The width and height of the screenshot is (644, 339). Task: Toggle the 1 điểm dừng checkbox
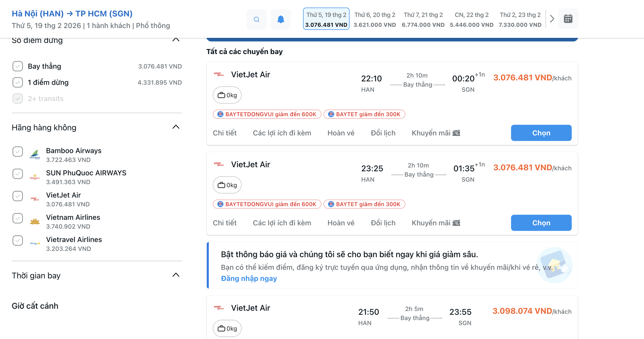coord(18,82)
